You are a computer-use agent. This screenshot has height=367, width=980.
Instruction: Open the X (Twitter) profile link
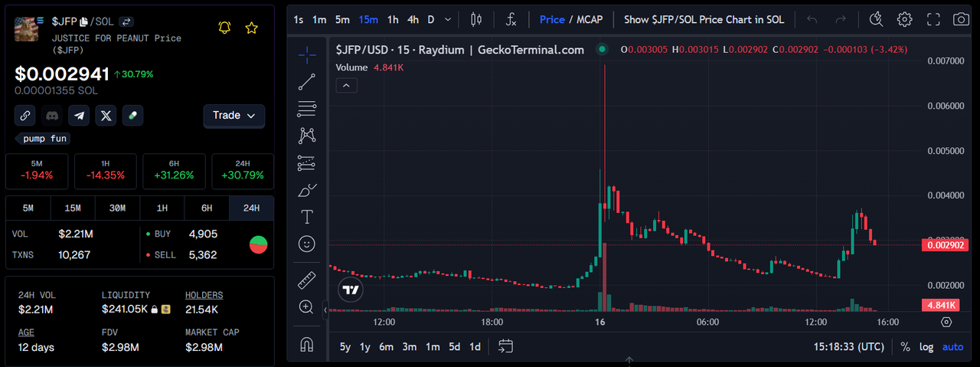click(106, 116)
